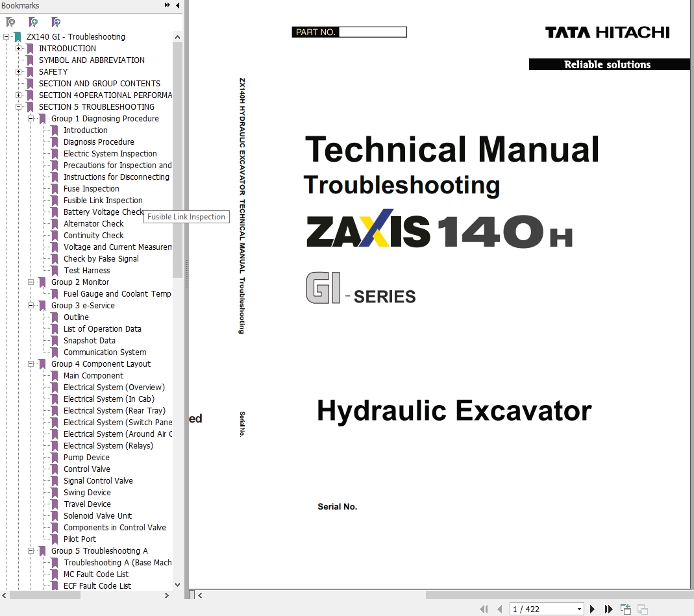The height and width of the screenshot is (616, 694).
Task: Go to the first page
Action: pos(484,610)
